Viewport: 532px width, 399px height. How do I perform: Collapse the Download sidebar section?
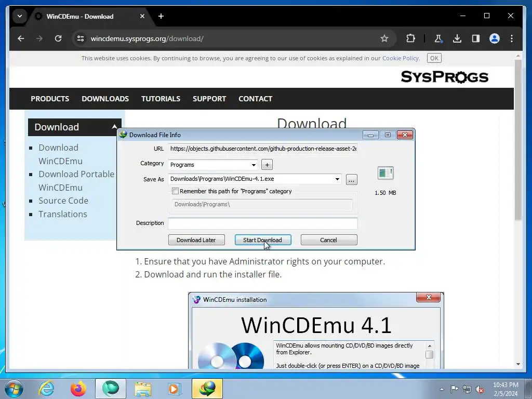[x=114, y=127]
